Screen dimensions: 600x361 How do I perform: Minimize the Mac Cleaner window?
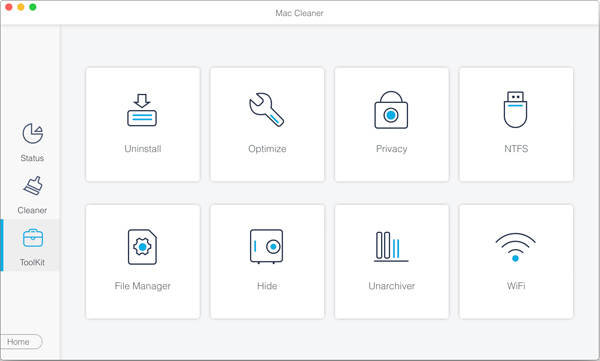point(21,7)
